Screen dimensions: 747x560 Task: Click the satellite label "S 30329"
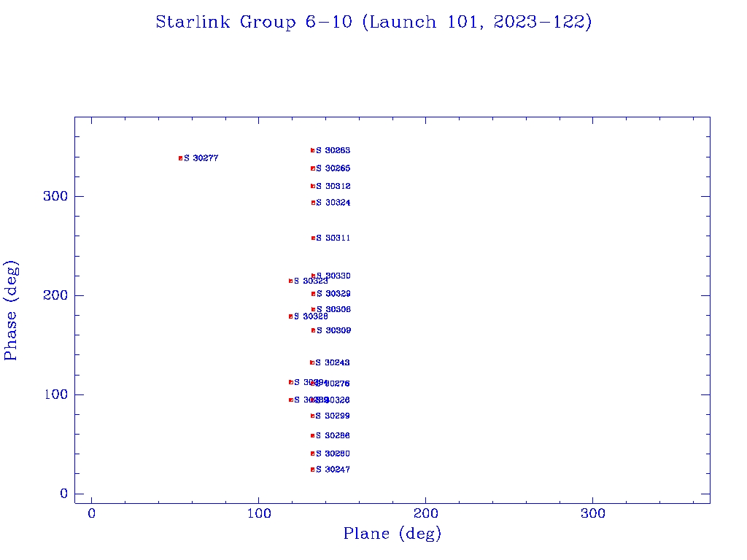click(333, 294)
